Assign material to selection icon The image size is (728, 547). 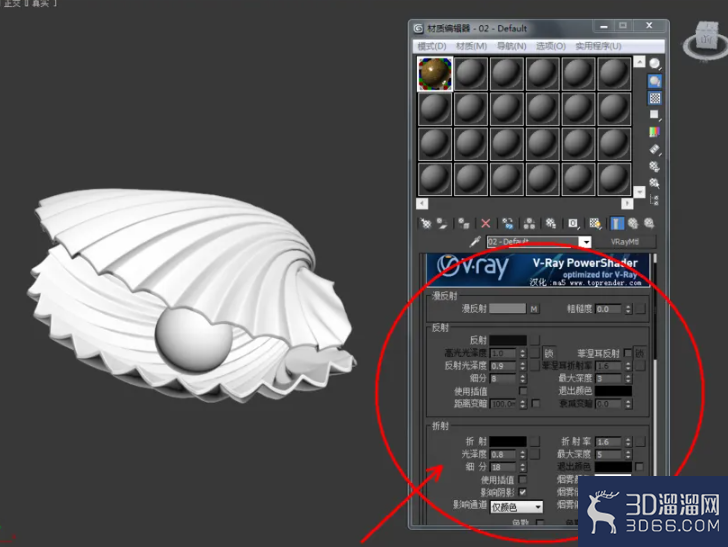coord(463,224)
